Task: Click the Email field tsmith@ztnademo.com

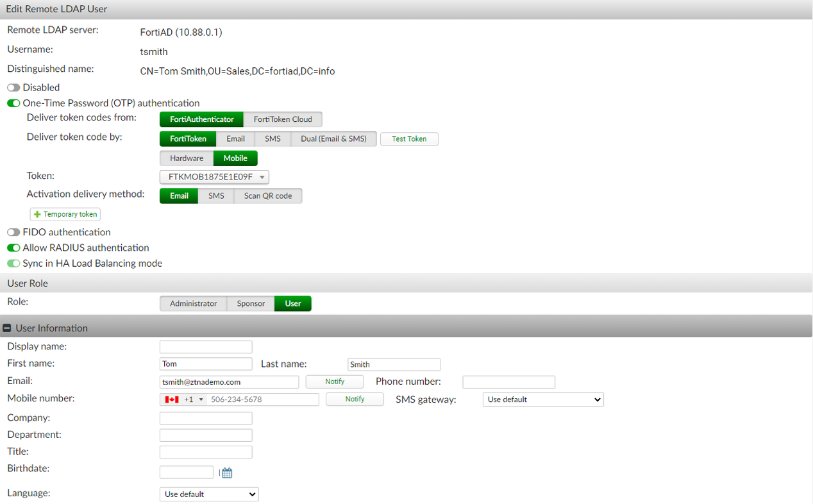Action: [x=230, y=382]
